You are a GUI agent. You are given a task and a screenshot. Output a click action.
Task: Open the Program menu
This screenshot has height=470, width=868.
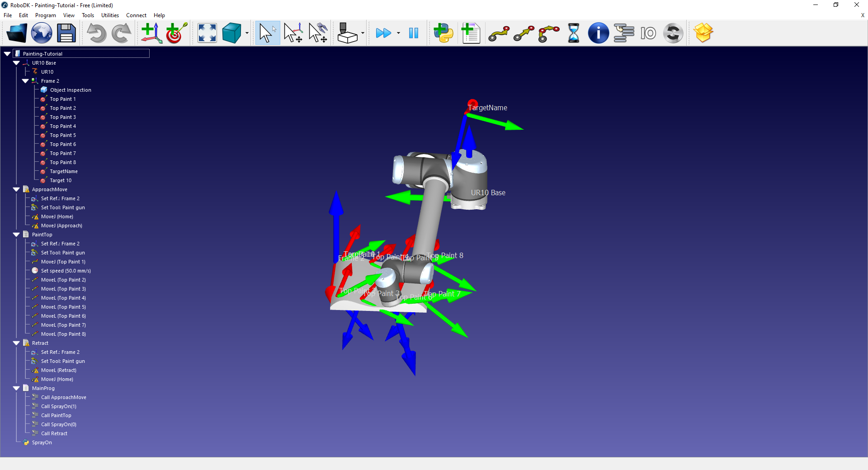[45, 15]
